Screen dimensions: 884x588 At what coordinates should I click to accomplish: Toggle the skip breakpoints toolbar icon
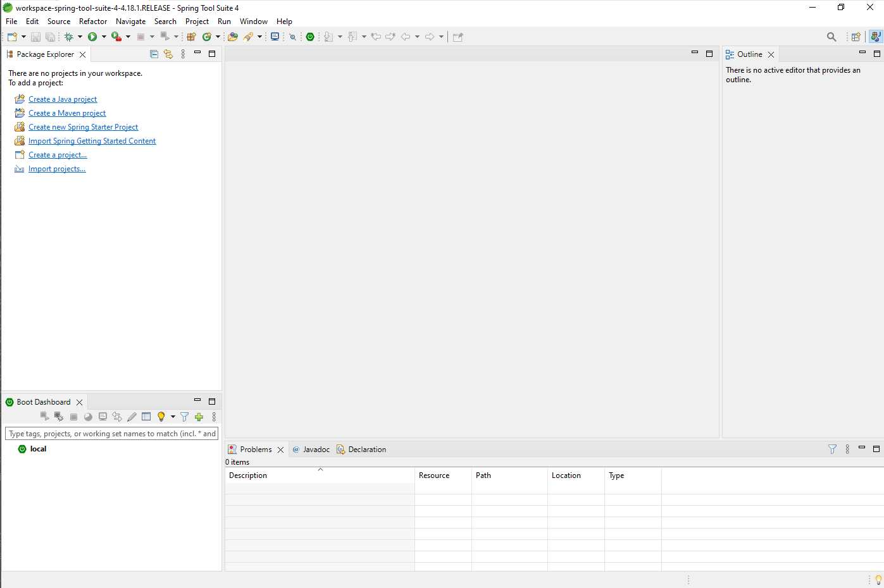click(x=292, y=37)
